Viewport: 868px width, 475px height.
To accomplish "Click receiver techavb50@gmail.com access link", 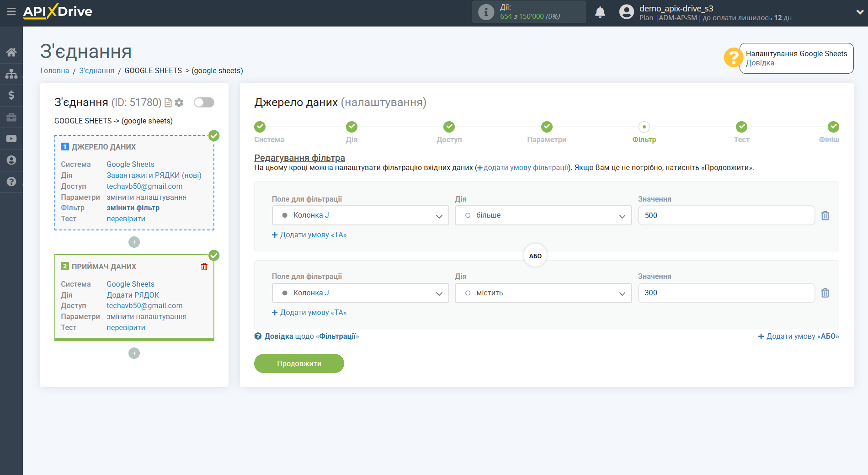I will [144, 306].
